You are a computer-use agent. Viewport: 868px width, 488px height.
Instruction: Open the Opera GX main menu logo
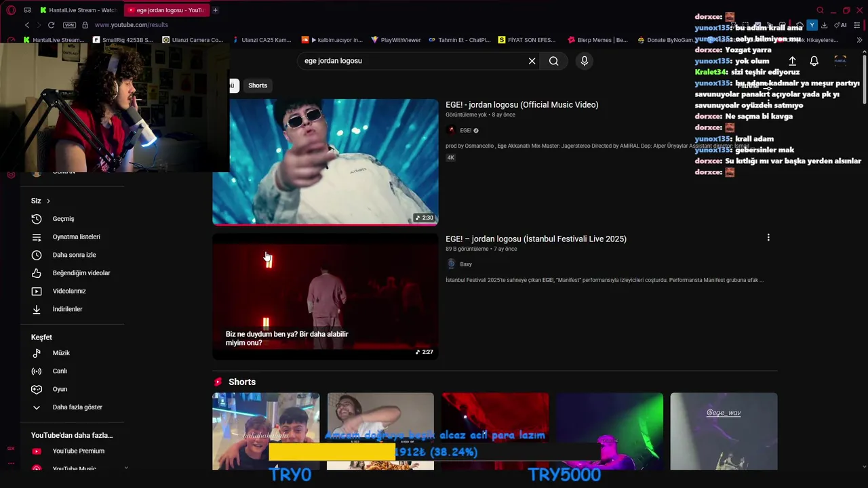pos(11,10)
